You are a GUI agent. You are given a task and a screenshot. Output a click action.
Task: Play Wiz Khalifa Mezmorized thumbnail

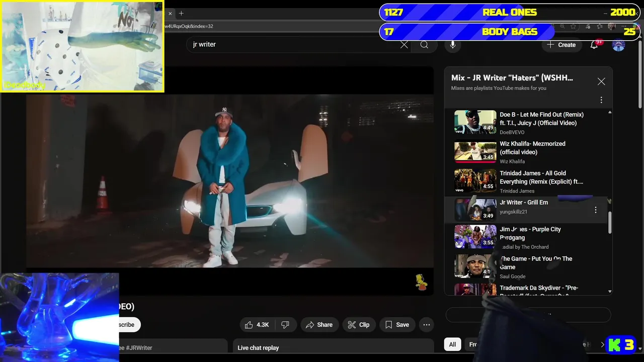(x=475, y=151)
